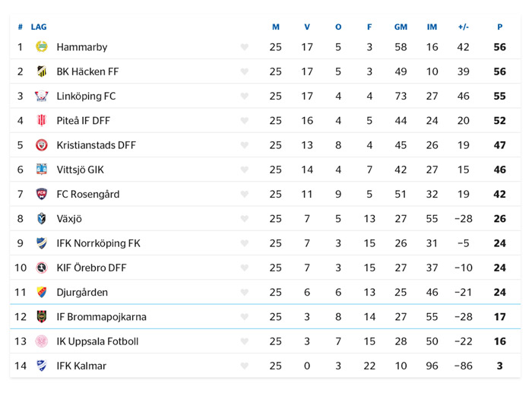Click the IFK Kalmar crest icon
This screenshot has width=532, height=393.
[41, 366]
